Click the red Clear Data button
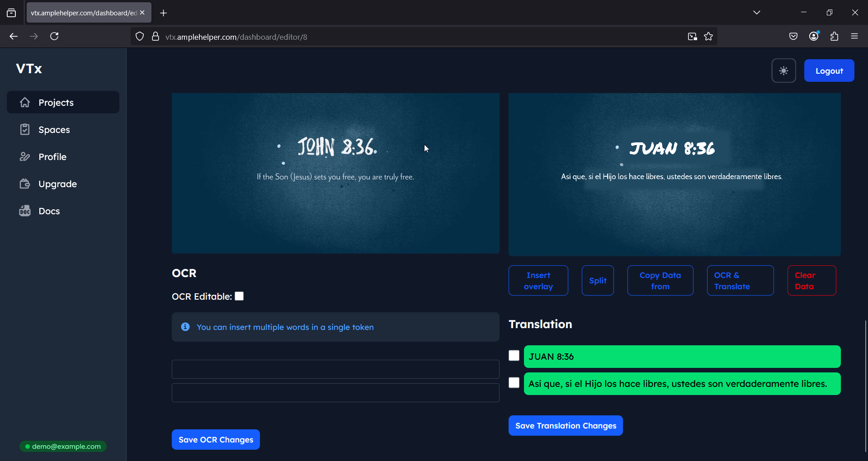Image resolution: width=868 pixels, height=461 pixels. [811, 281]
